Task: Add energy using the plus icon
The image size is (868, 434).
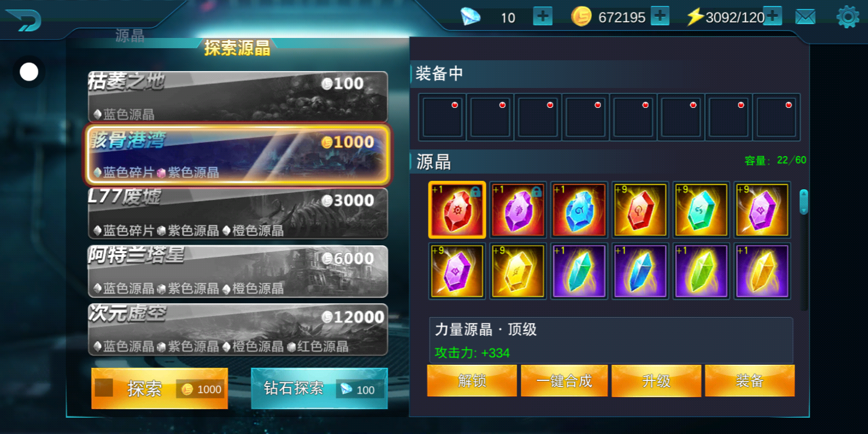Action: point(772,16)
